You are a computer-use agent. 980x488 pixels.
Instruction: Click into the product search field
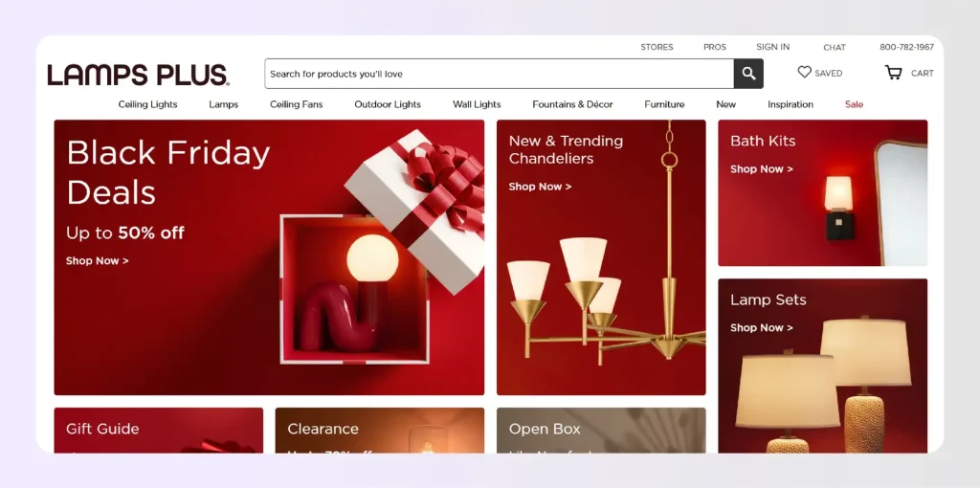click(x=498, y=74)
